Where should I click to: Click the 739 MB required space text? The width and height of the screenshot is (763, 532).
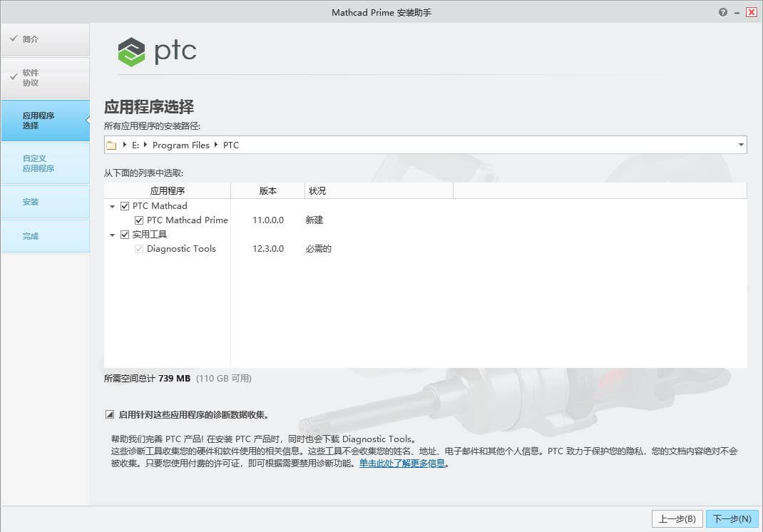(174, 378)
